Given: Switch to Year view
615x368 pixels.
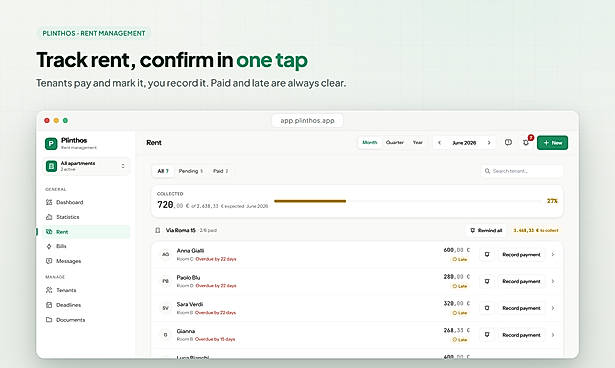Looking at the screenshot, I should [x=417, y=142].
